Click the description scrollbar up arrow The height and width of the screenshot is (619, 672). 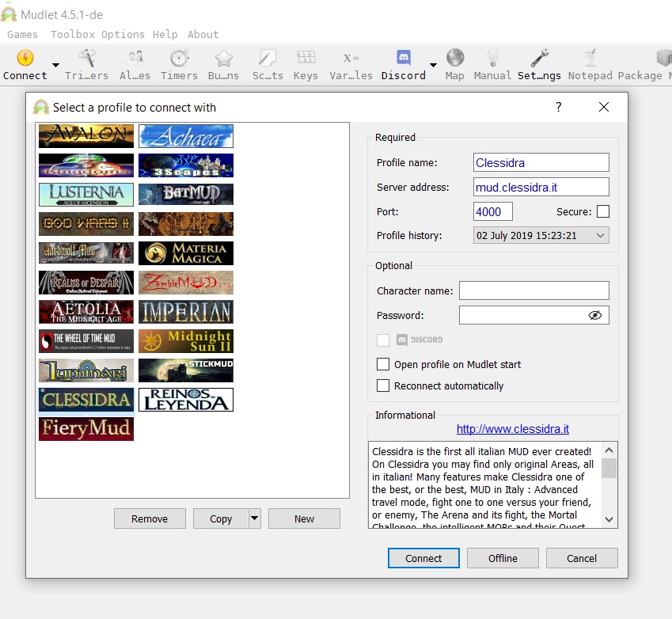coord(609,450)
